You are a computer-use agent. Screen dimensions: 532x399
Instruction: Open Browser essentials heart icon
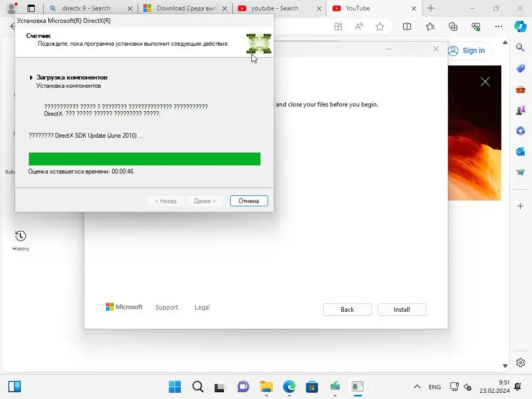476,26
